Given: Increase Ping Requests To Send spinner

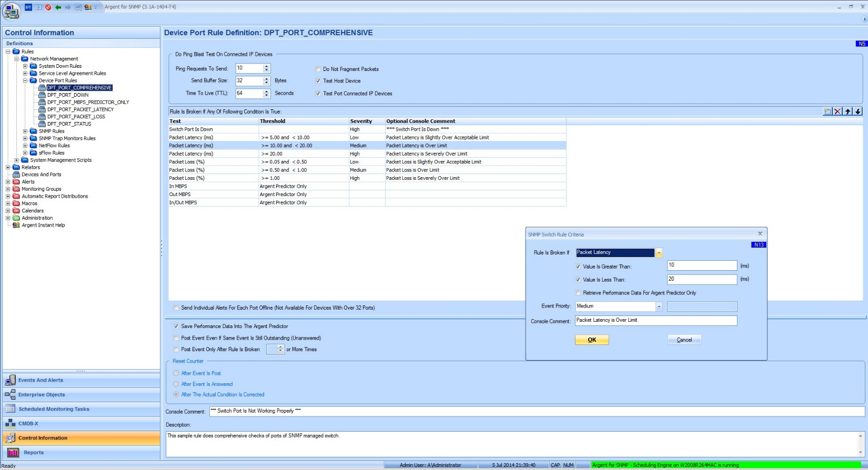Looking at the screenshot, I should (266, 66).
